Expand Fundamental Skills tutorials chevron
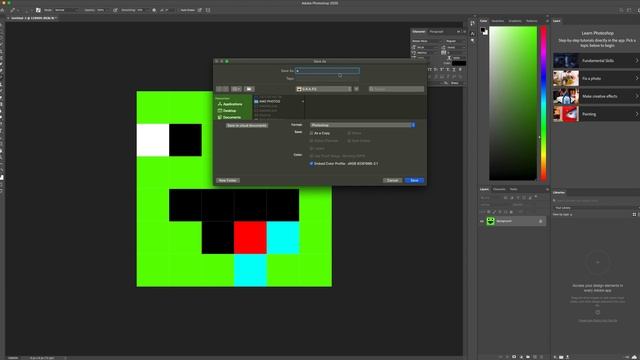Viewport: 640px width, 360px height. point(636,60)
